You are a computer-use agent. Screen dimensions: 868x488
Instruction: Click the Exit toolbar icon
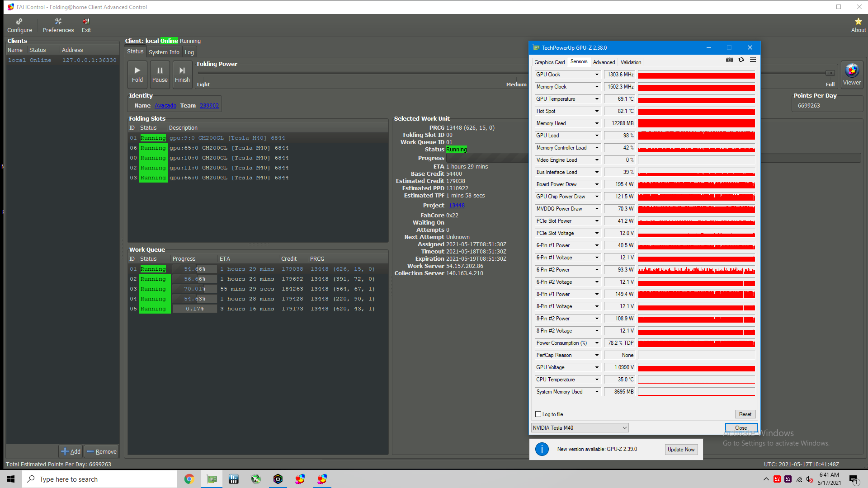(x=86, y=26)
